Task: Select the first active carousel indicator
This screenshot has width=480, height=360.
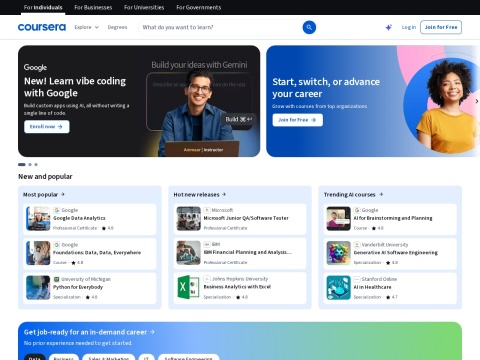Action: (x=22, y=164)
